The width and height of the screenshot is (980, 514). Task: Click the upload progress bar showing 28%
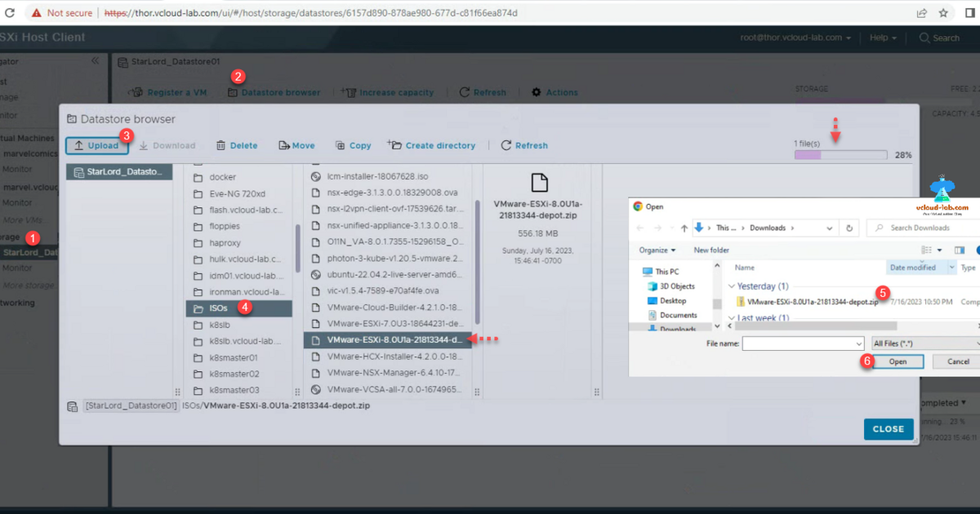click(841, 154)
